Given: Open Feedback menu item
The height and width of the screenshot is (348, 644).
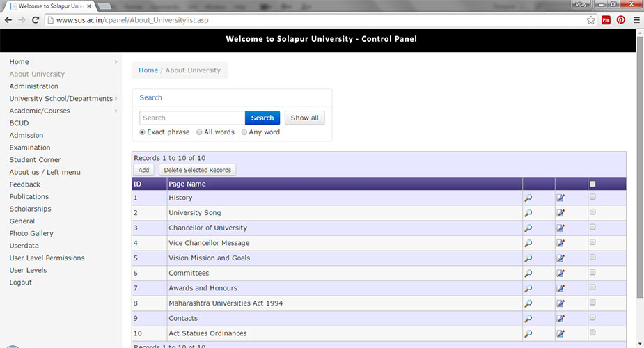Looking at the screenshot, I should pos(24,184).
